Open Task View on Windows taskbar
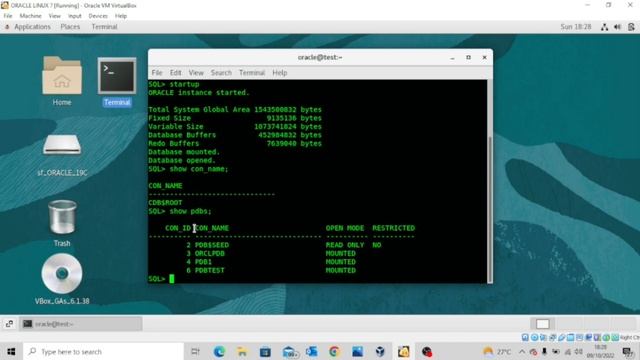 [x=196, y=351]
